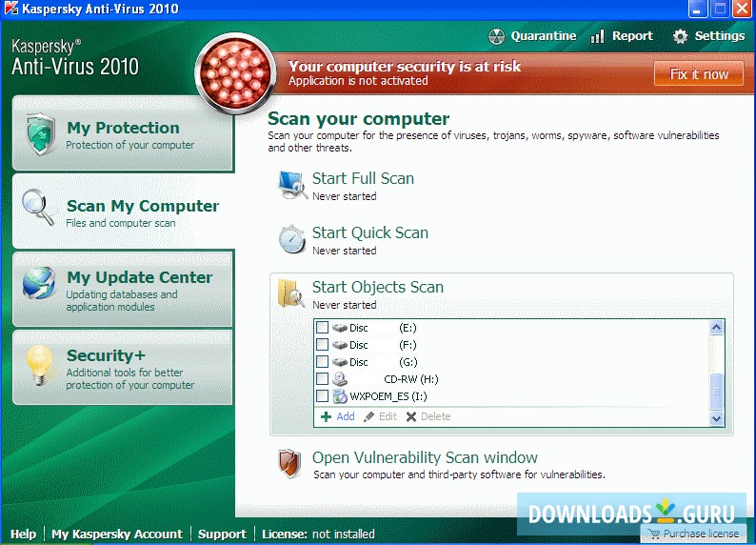Click the Scan My Computer magnifier icon
The image size is (756, 545).
[x=39, y=208]
